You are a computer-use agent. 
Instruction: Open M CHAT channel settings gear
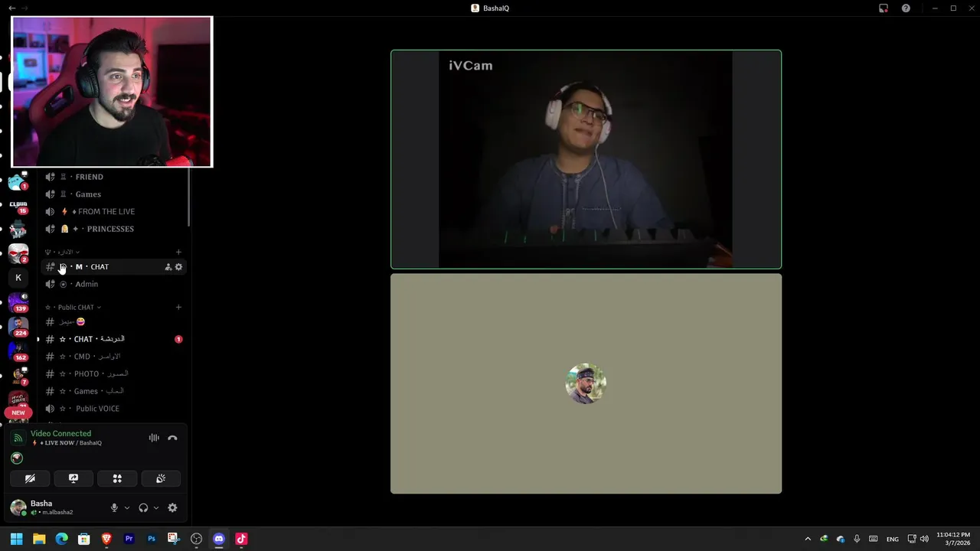pos(178,267)
